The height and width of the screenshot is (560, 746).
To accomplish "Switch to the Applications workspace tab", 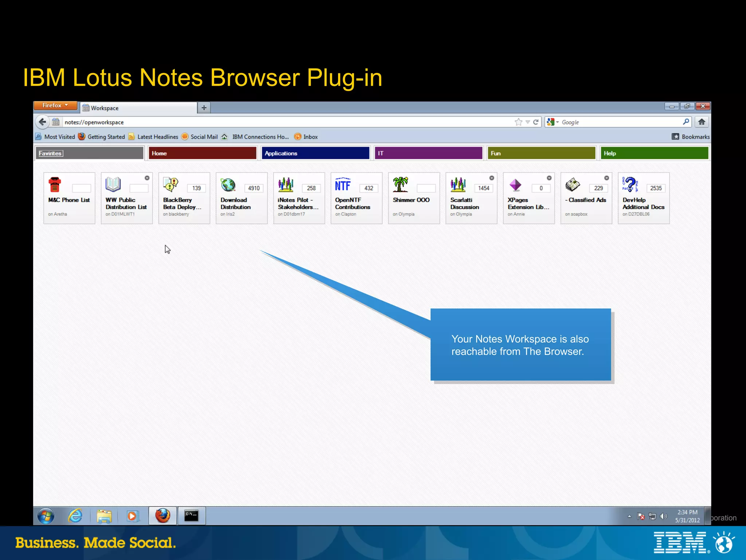I will click(315, 153).
